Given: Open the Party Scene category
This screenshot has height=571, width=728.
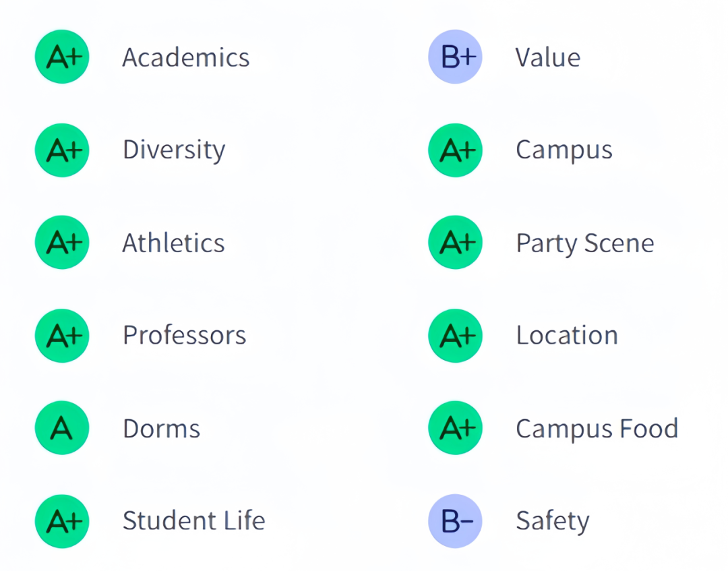Looking at the screenshot, I should 585,244.
